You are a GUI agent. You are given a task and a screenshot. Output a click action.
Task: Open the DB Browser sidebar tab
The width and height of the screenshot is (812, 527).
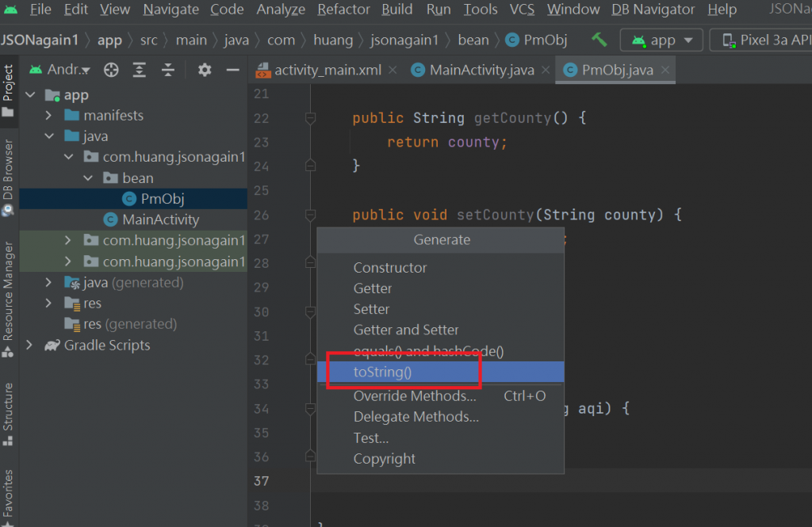pos(8,178)
